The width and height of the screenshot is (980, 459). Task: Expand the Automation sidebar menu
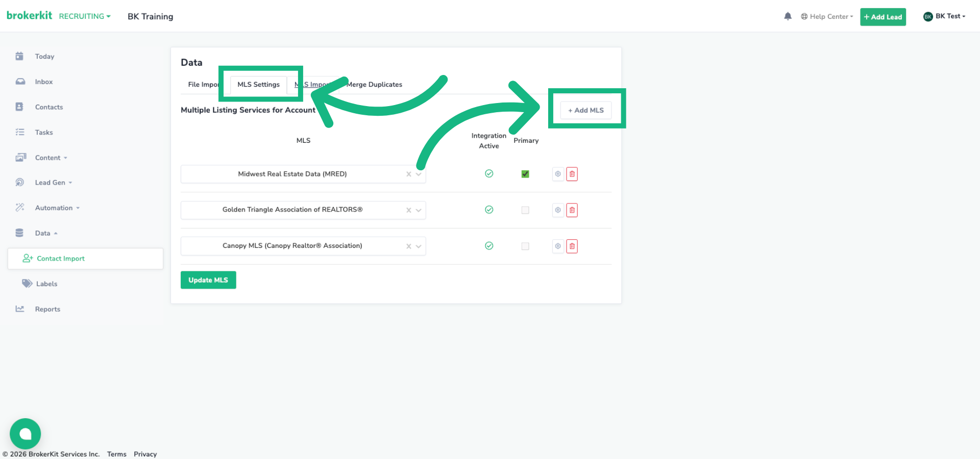(57, 208)
